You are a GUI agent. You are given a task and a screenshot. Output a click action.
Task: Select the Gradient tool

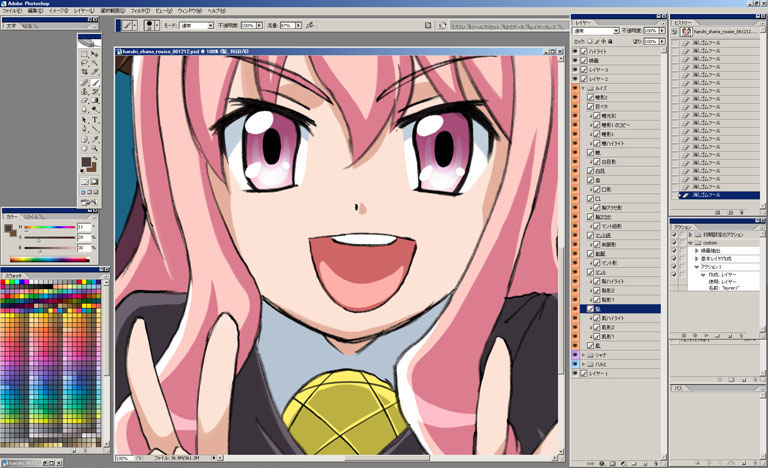[95, 100]
